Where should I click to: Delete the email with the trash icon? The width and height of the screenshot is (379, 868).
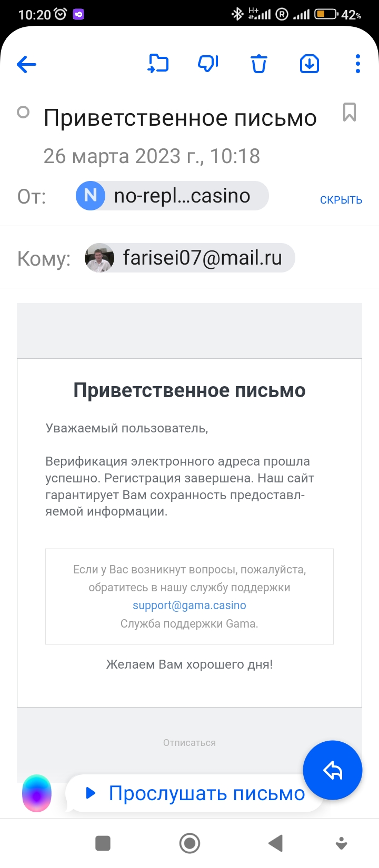(258, 64)
